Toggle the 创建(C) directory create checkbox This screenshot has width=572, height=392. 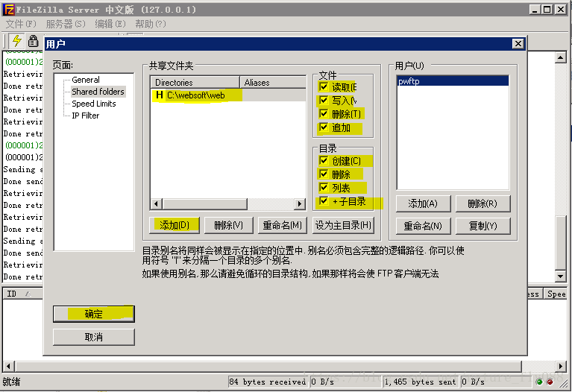click(324, 160)
